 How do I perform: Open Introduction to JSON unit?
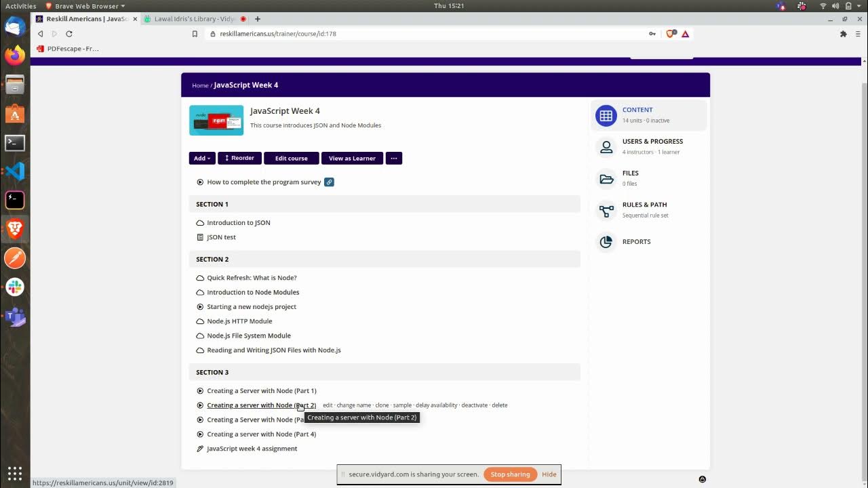point(239,223)
